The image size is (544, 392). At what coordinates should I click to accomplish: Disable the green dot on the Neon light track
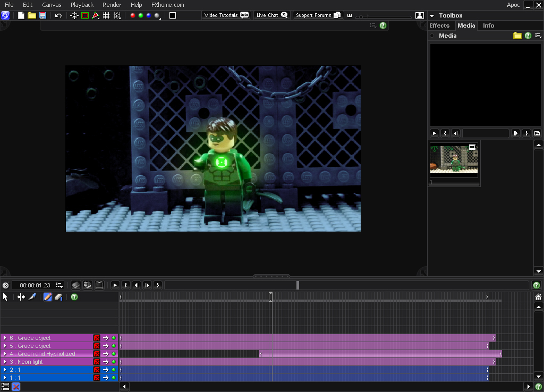[x=114, y=362]
